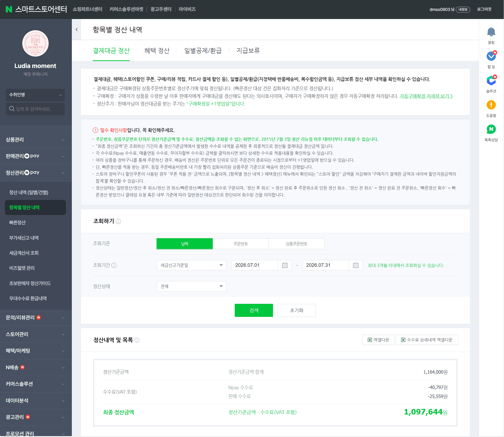Open the end date calendar picker
Image resolution: width=504 pixels, height=437 pixels.
[356, 265]
